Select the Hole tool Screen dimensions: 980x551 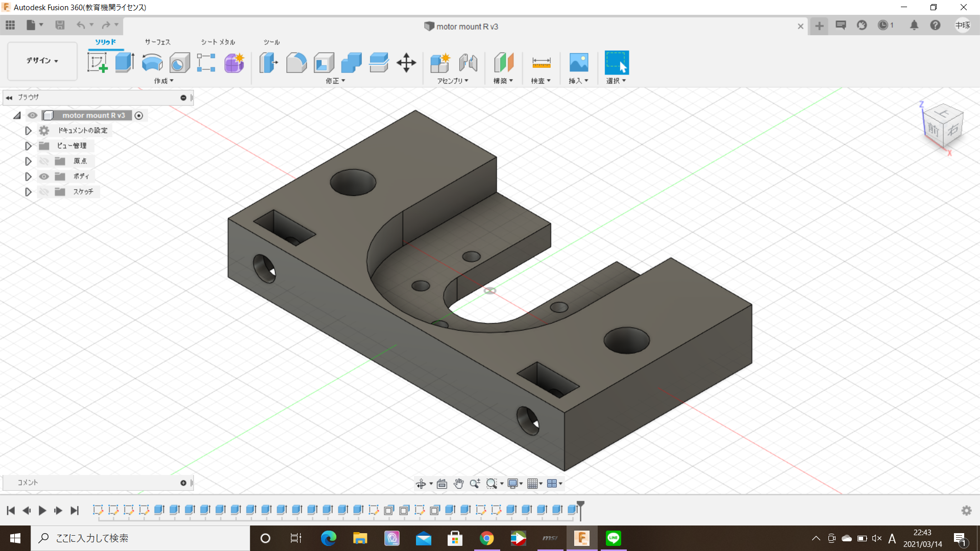pos(179,63)
